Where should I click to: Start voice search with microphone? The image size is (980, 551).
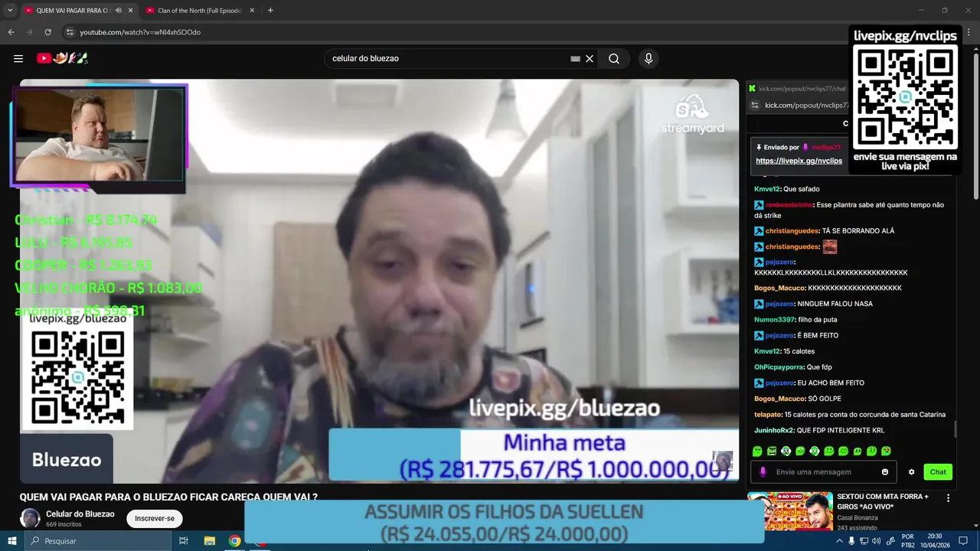(x=648, y=59)
